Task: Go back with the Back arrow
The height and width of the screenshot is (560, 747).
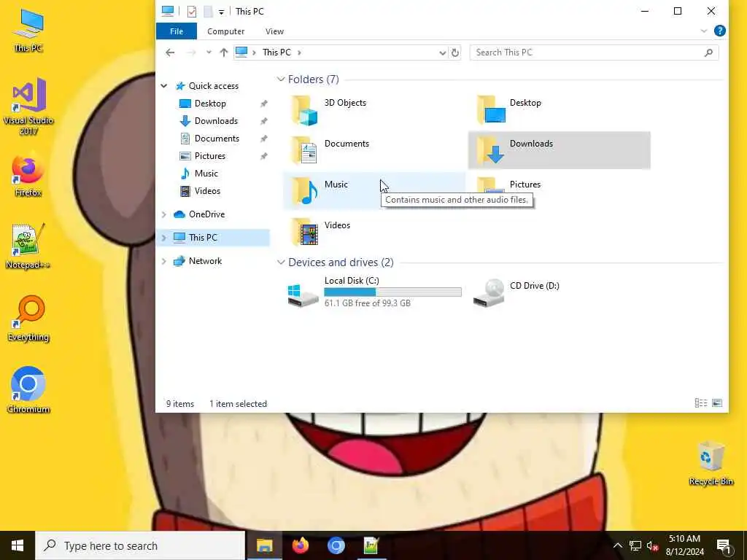Action: pyautogui.click(x=170, y=52)
